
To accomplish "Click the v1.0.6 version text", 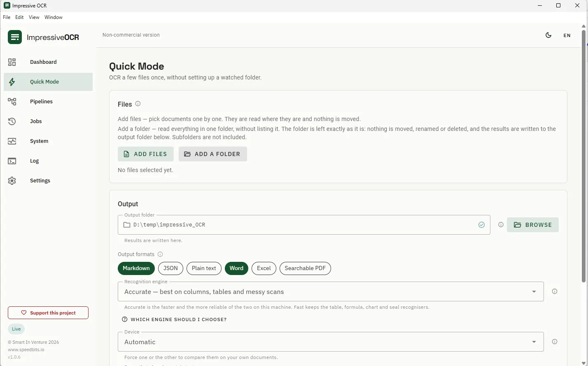I will tap(14, 357).
